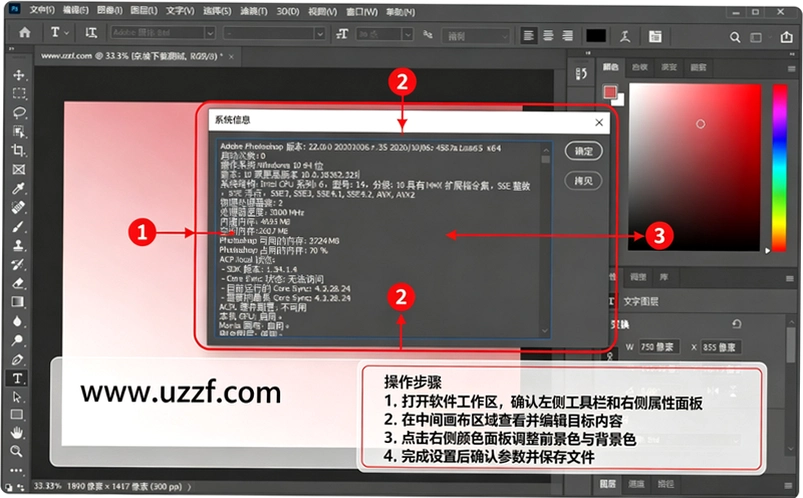The image size is (803, 498).
Task: Click the rainbow hue slider
Action: 779,168
